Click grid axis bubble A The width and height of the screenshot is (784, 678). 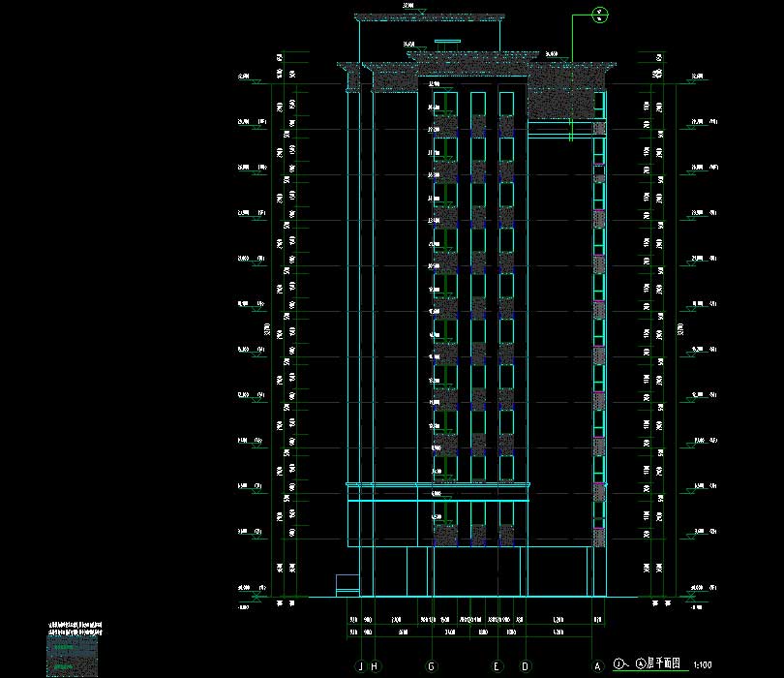[597, 666]
